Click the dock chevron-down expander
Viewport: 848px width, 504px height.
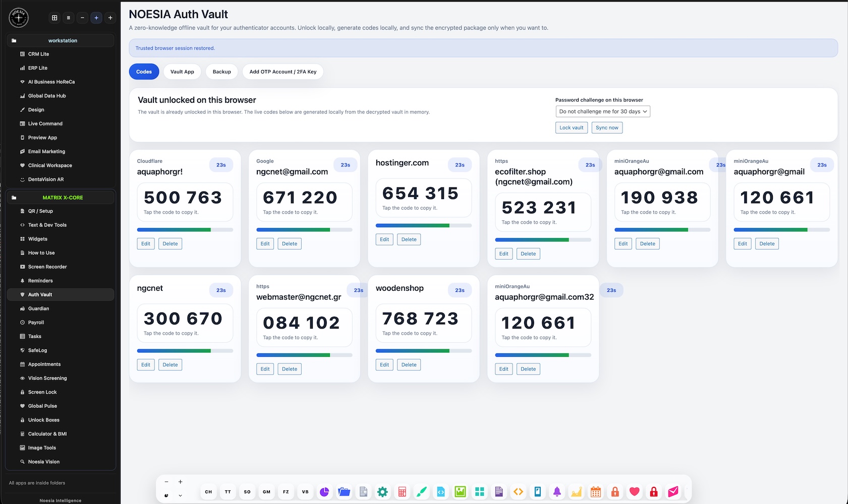(x=180, y=495)
